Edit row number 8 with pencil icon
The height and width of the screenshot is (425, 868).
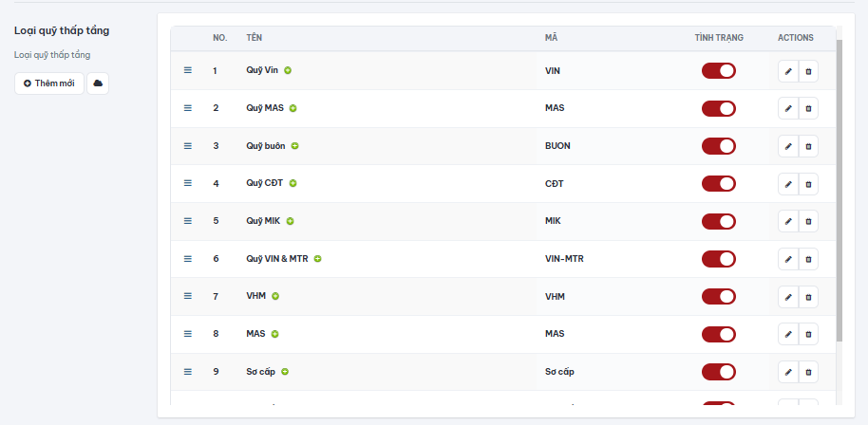pyautogui.click(x=788, y=334)
